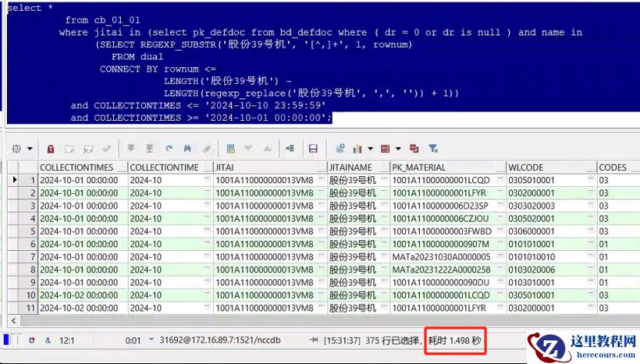Open ellipsis editor for row 1 JITAI cell
Image resolution: width=640 pixels, height=364 pixels.
[321, 179]
